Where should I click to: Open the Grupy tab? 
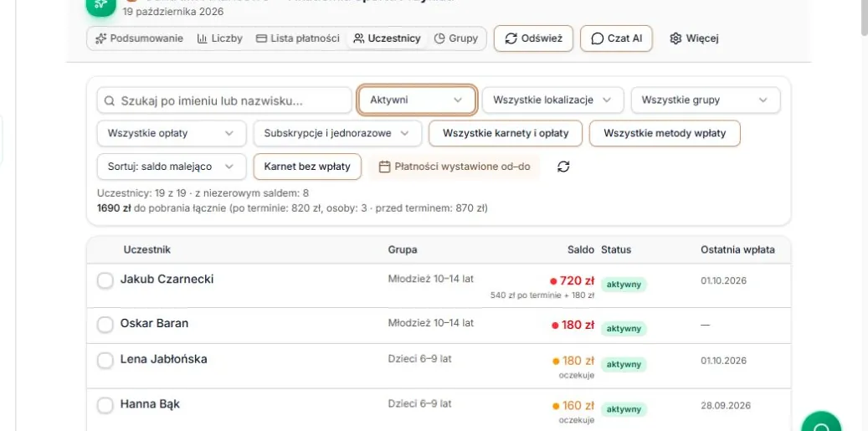455,38
